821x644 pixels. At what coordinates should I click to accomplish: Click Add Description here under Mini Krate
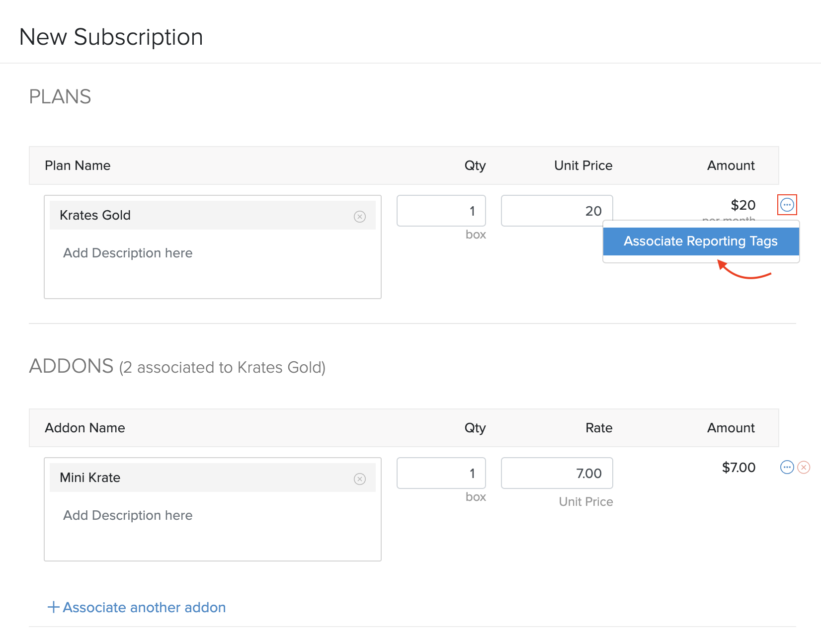pyautogui.click(x=128, y=515)
